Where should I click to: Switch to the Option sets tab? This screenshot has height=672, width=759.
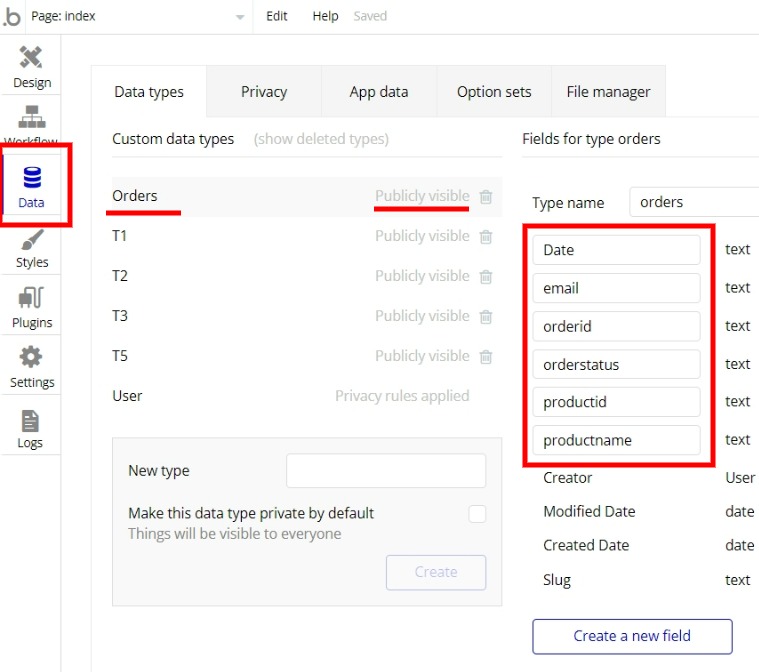[494, 92]
